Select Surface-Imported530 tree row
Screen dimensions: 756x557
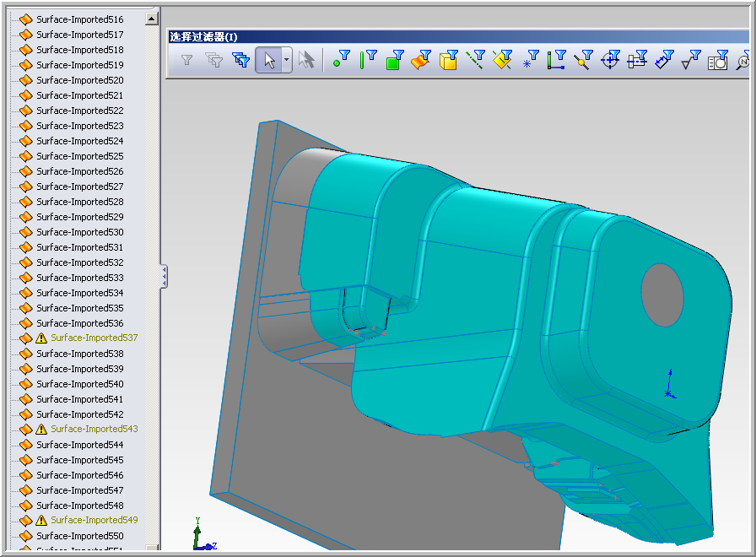80,232
